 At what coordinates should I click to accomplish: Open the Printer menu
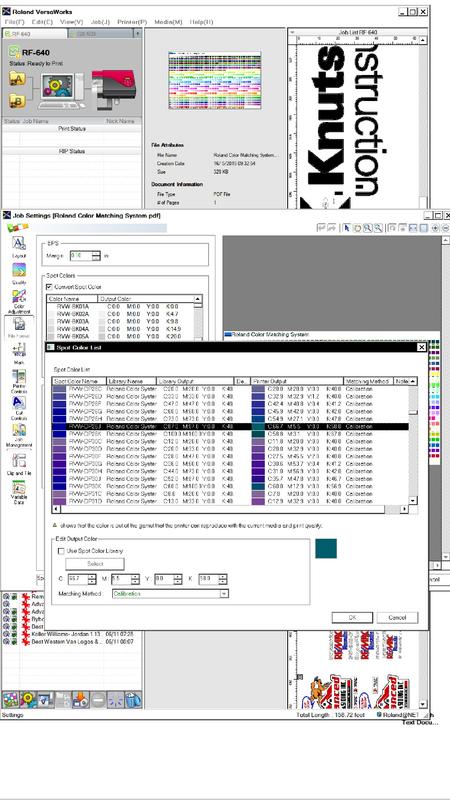tap(132, 22)
